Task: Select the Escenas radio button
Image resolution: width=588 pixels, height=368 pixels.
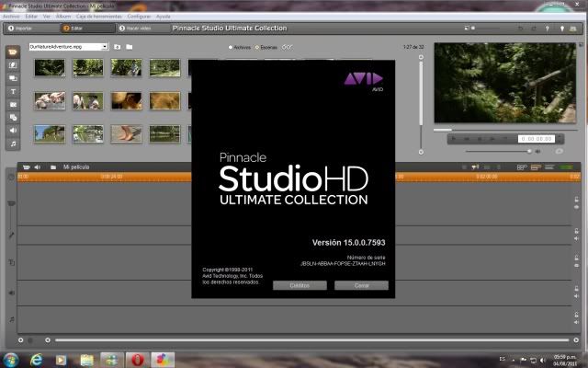Action: click(257, 47)
